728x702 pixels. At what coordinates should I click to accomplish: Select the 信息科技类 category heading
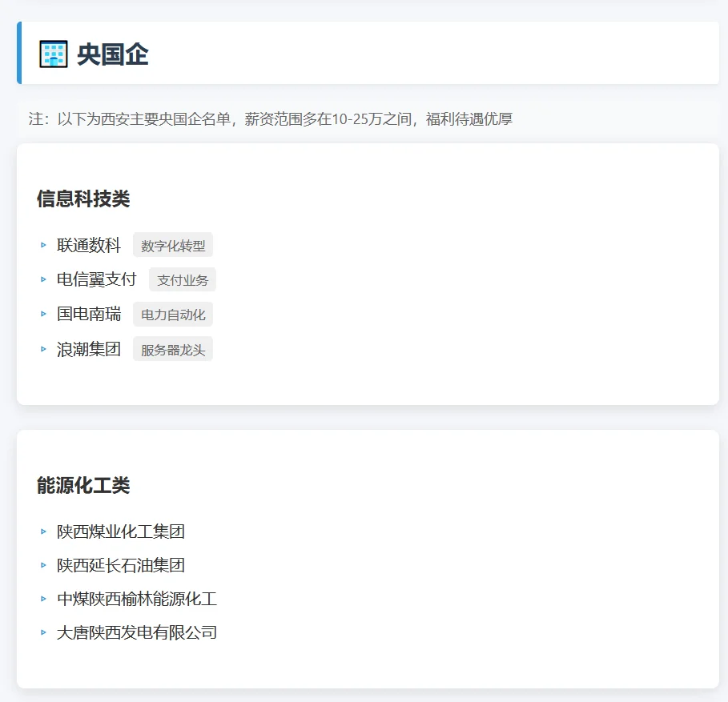point(83,199)
